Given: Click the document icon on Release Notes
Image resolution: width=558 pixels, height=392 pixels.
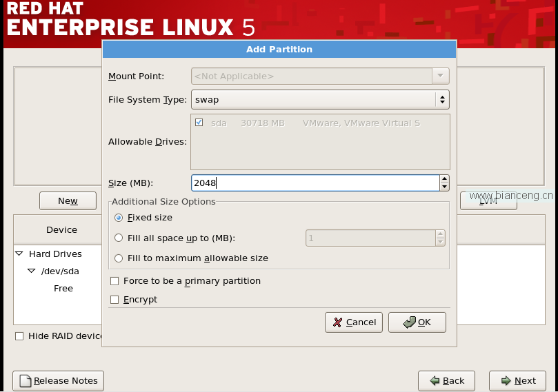Looking at the screenshot, I should [26, 380].
